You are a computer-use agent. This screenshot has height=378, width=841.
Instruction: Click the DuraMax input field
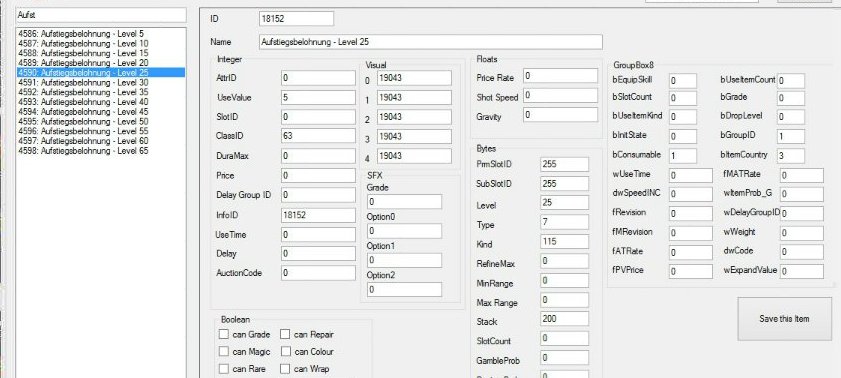[x=318, y=156]
